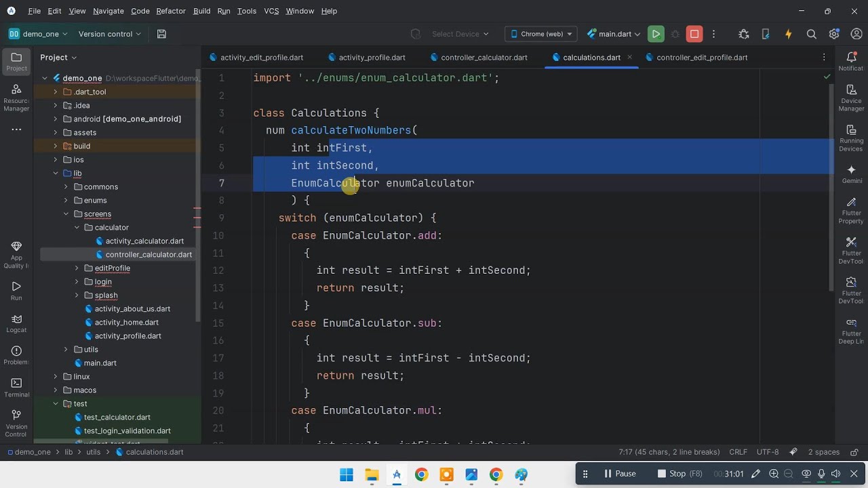Show more tool windows ellipsis
This screenshot has height=488, width=868.
[x=16, y=129]
